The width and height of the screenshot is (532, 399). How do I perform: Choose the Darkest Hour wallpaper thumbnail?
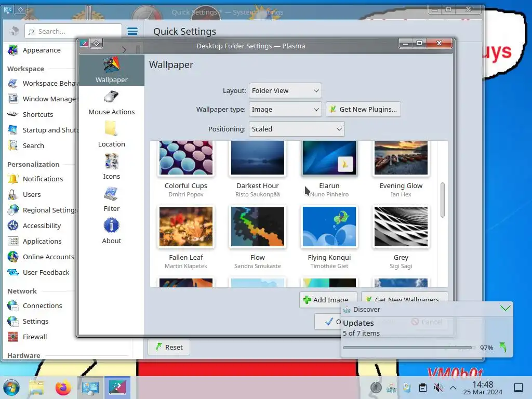(x=258, y=158)
